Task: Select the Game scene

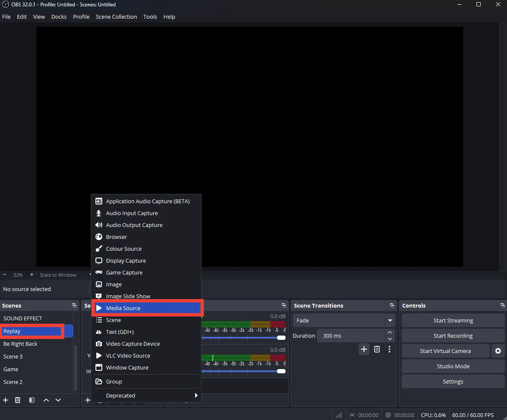Action: pyautogui.click(x=36, y=369)
